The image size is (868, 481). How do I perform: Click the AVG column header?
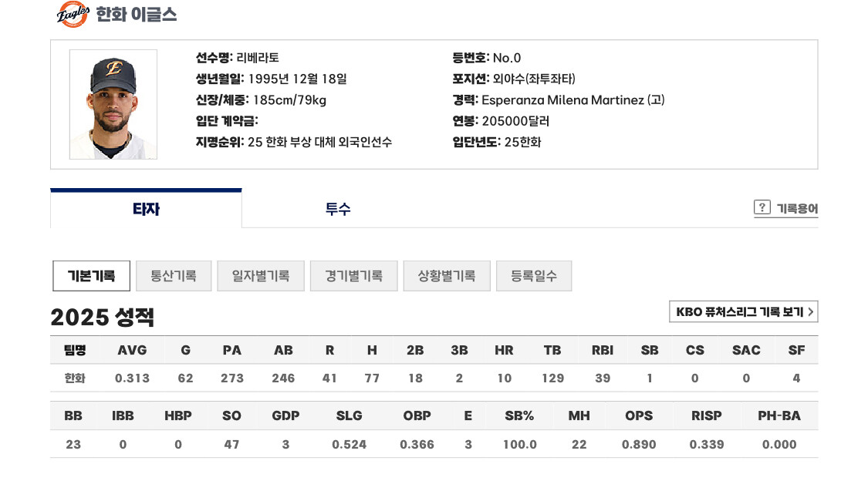(132, 350)
